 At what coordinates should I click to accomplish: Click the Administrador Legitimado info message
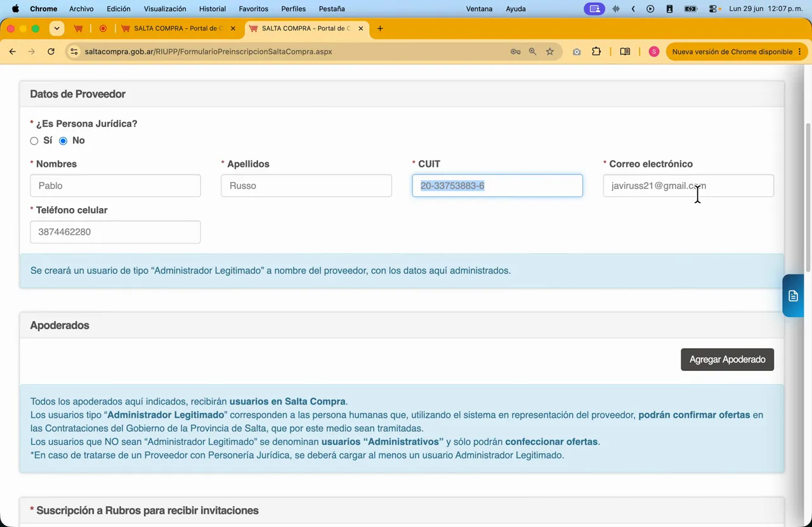tap(270, 271)
